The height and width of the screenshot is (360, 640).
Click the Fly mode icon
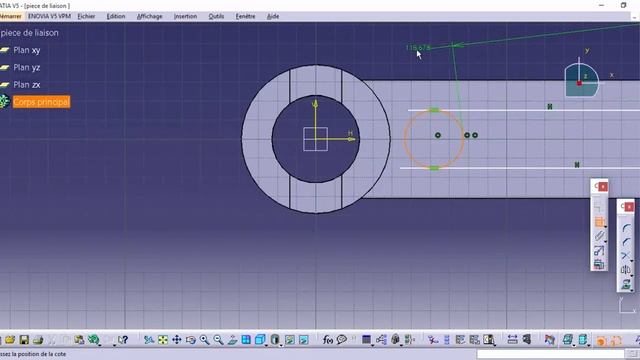click(149, 340)
